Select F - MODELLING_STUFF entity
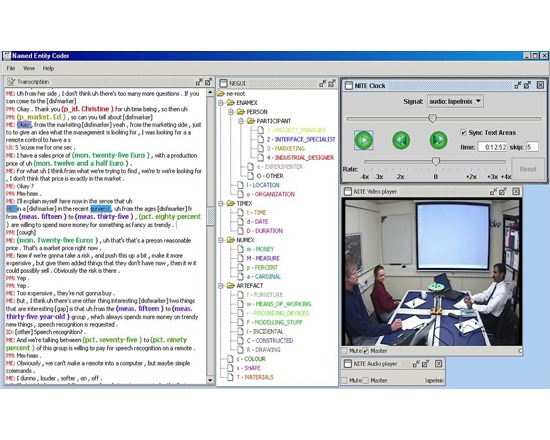Viewport: 550px width, 440px height. [x=274, y=322]
